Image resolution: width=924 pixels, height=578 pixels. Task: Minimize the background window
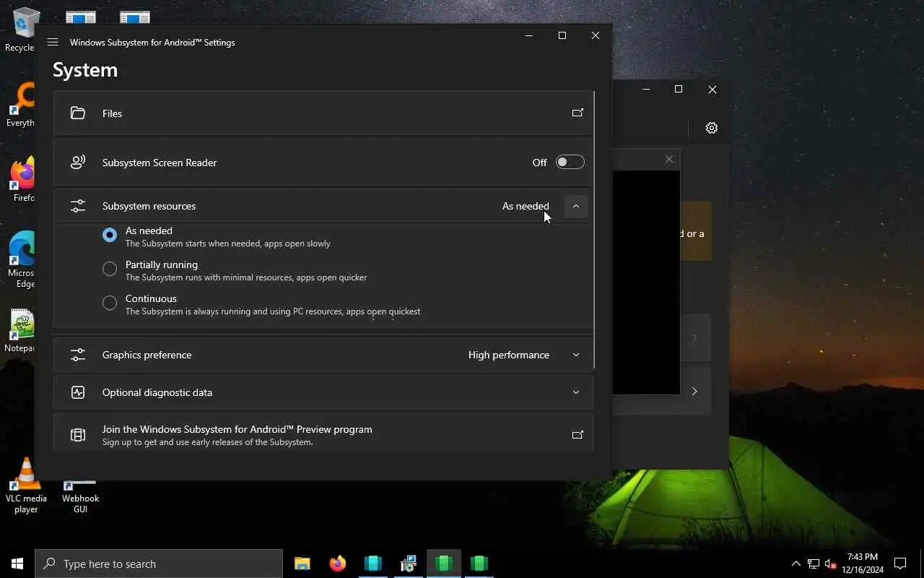tap(646, 89)
